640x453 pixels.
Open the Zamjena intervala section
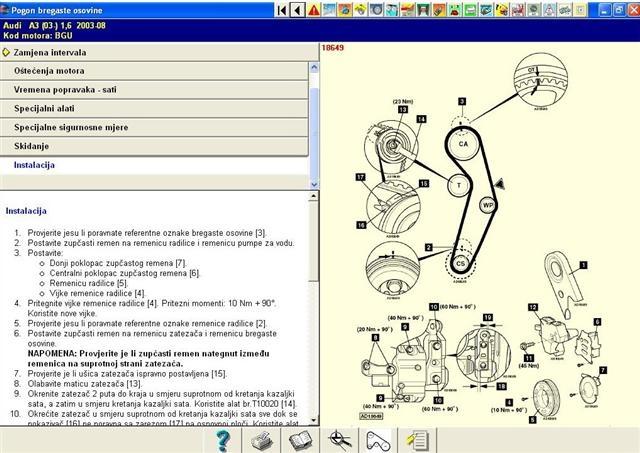159,52
